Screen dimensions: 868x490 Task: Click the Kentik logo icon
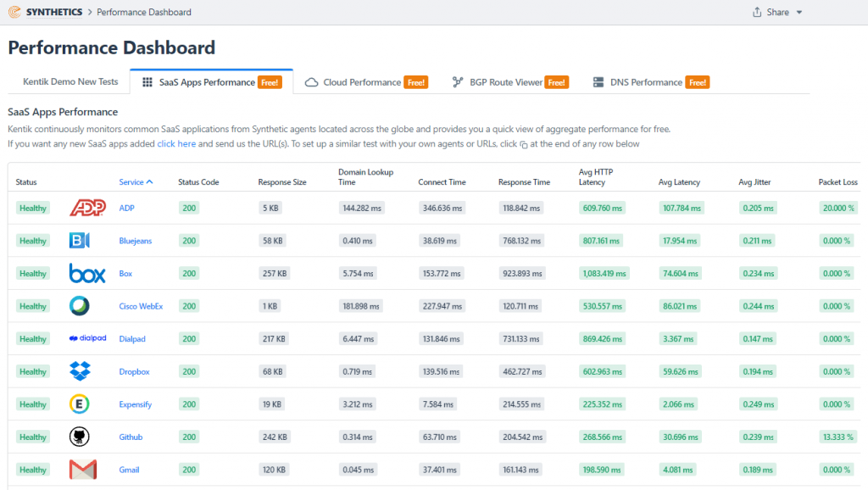point(14,12)
